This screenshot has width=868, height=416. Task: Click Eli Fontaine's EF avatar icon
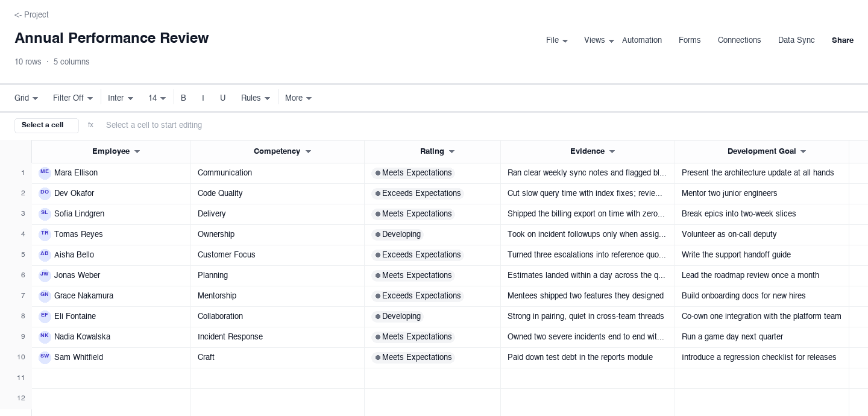(45, 317)
